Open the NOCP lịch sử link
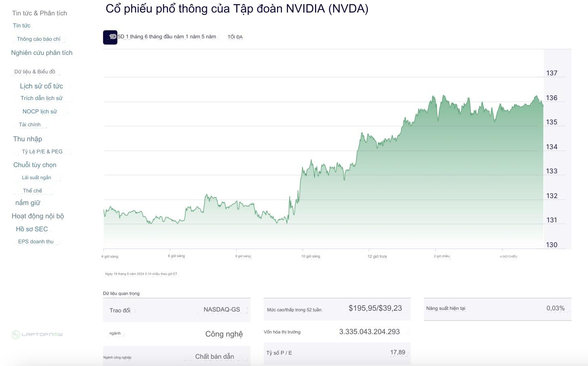588x366 pixels. [x=40, y=112]
